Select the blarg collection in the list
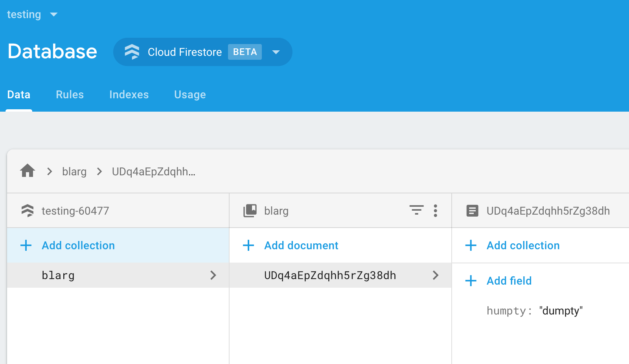The width and height of the screenshot is (629, 364). tap(58, 276)
